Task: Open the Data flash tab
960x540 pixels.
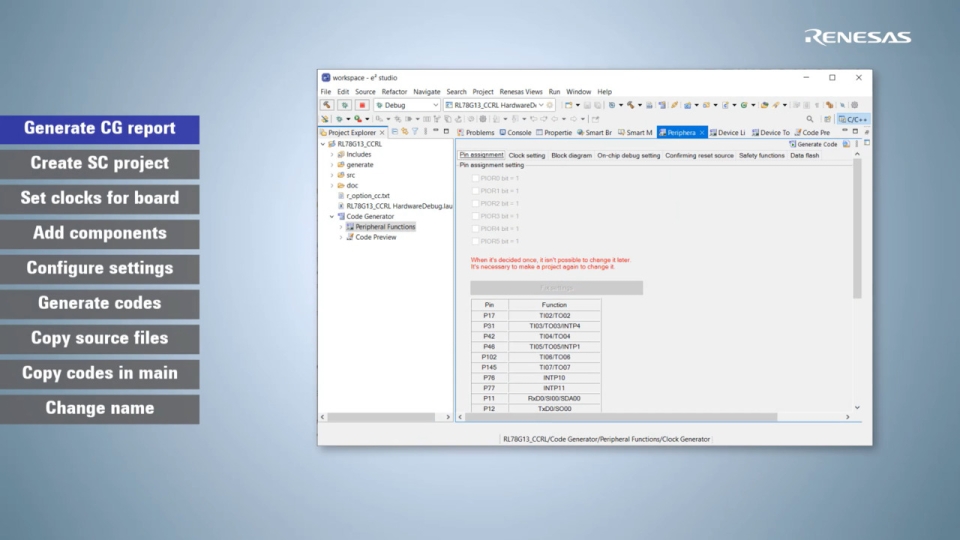Action: [804, 156]
